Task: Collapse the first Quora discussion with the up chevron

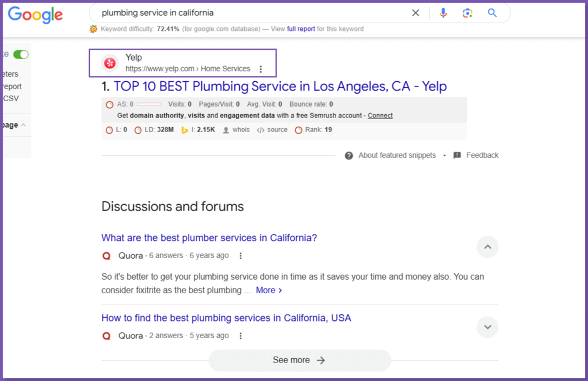Action: [487, 247]
